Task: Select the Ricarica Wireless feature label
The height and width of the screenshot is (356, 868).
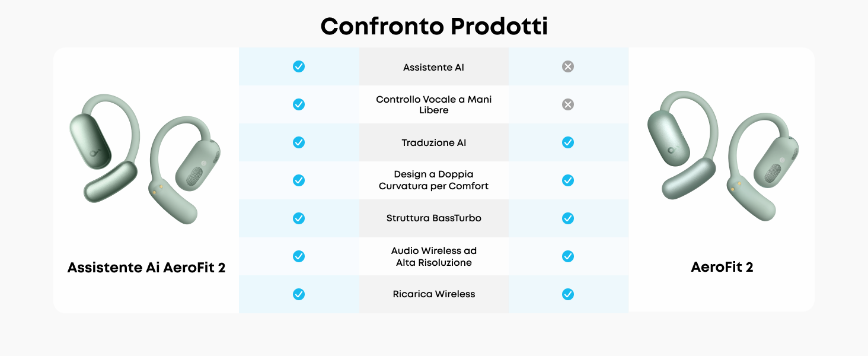Action: [x=434, y=294]
